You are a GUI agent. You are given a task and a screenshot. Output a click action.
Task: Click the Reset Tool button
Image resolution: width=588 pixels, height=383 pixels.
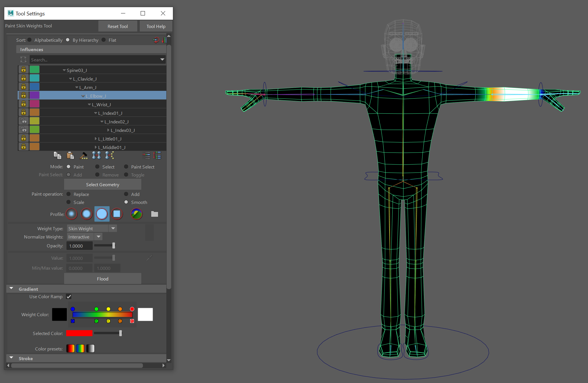click(118, 26)
